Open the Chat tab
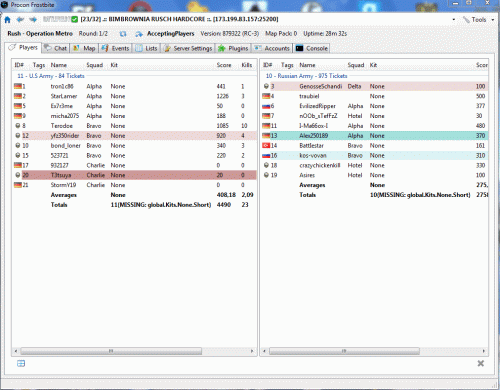This screenshot has height=390, width=500. pos(56,48)
